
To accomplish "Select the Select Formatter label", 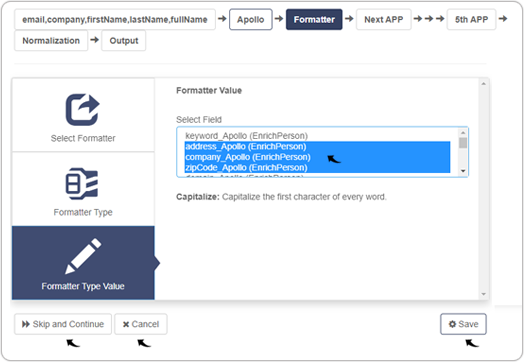I will [x=83, y=138].
